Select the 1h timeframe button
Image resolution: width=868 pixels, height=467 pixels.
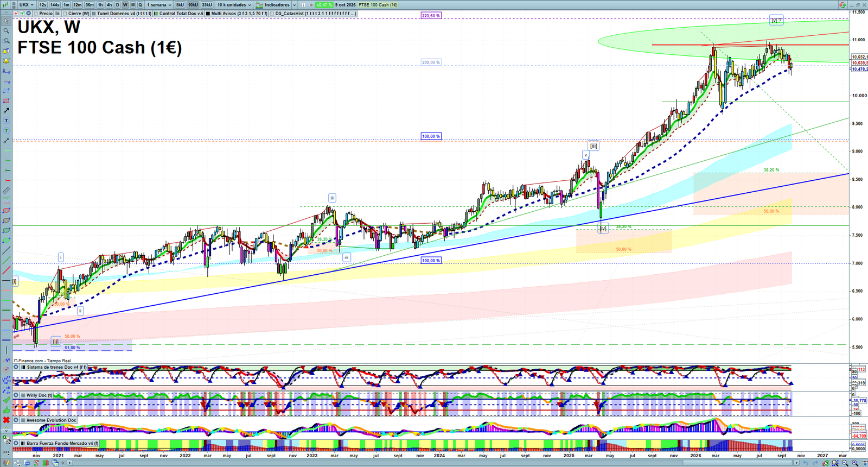[100, 5]
